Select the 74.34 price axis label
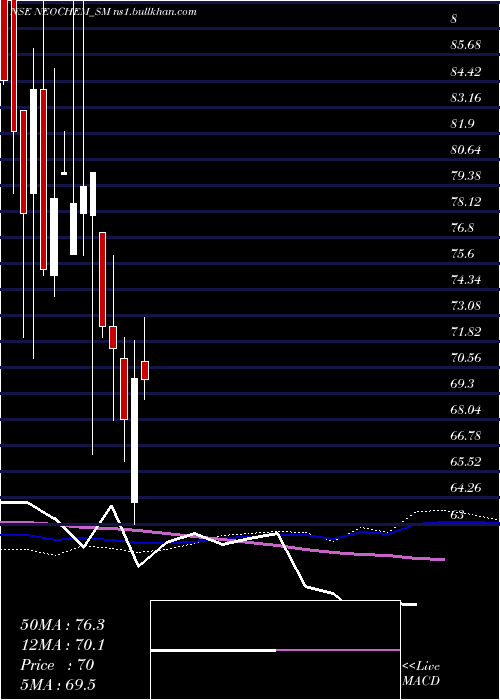500x700 pixels. [466, 279]
